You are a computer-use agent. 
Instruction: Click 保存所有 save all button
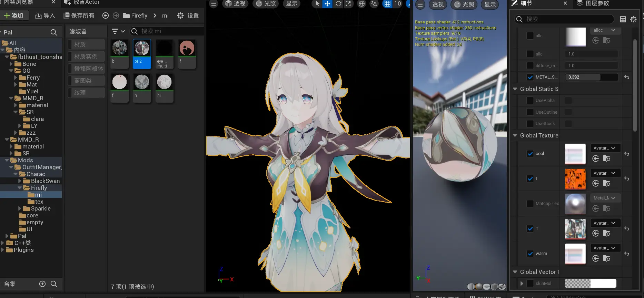[79, 16]
